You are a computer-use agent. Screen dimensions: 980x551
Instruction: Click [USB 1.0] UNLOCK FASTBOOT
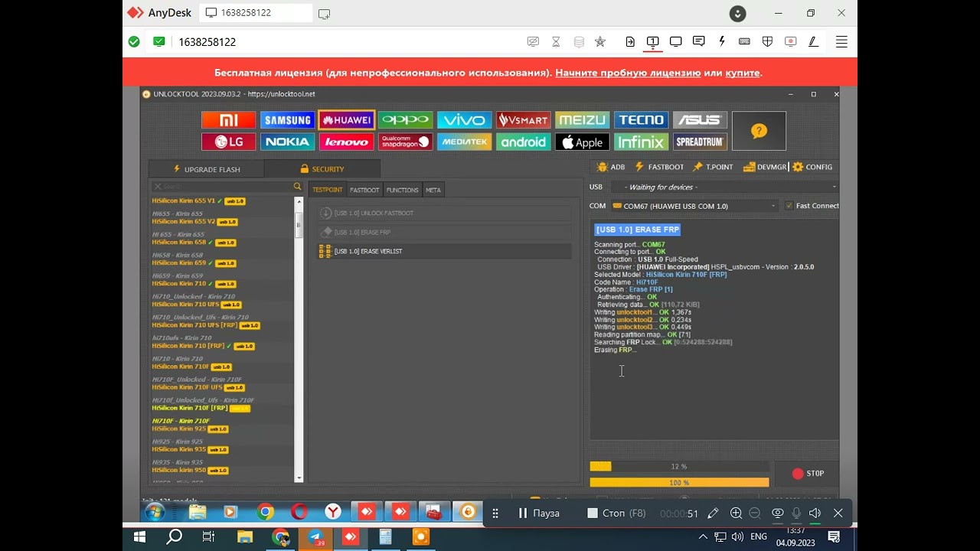coord(445,214)
